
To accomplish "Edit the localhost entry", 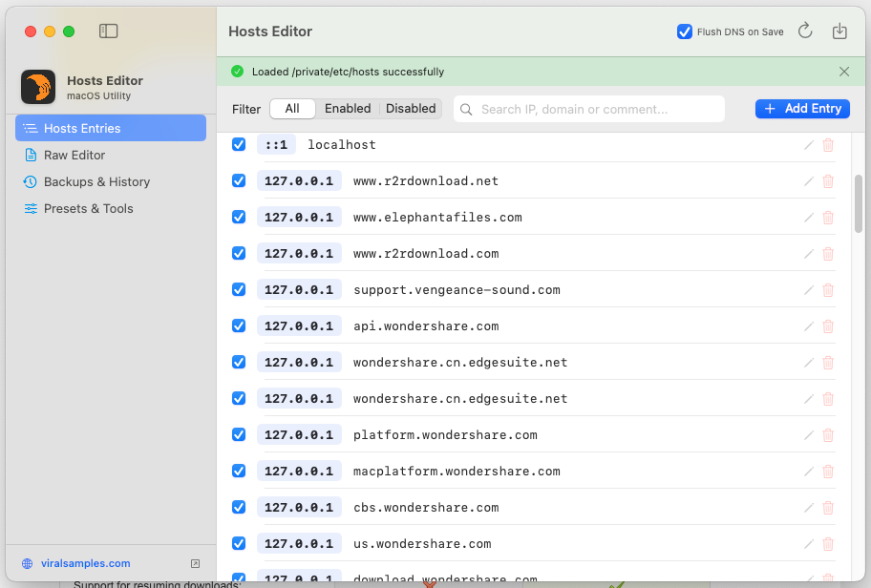I will pos(809,145).
